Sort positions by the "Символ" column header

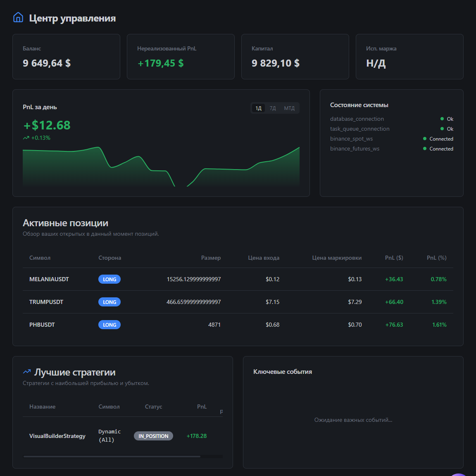(x=40, y=258)
